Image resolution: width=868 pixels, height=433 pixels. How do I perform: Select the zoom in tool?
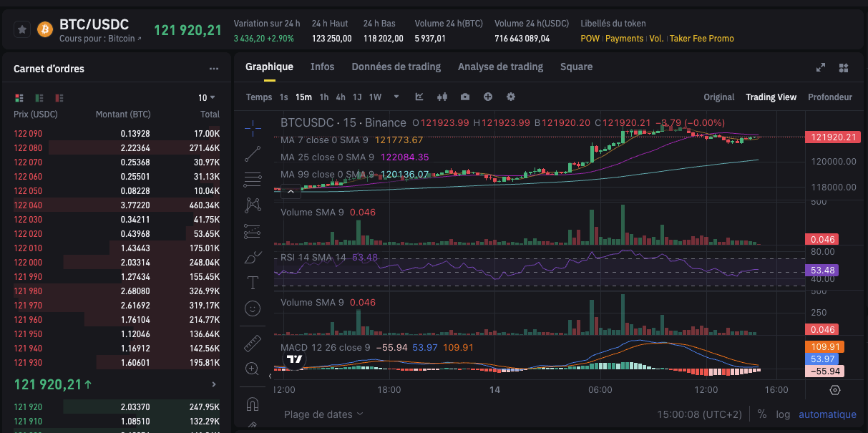tap(252, 369)
